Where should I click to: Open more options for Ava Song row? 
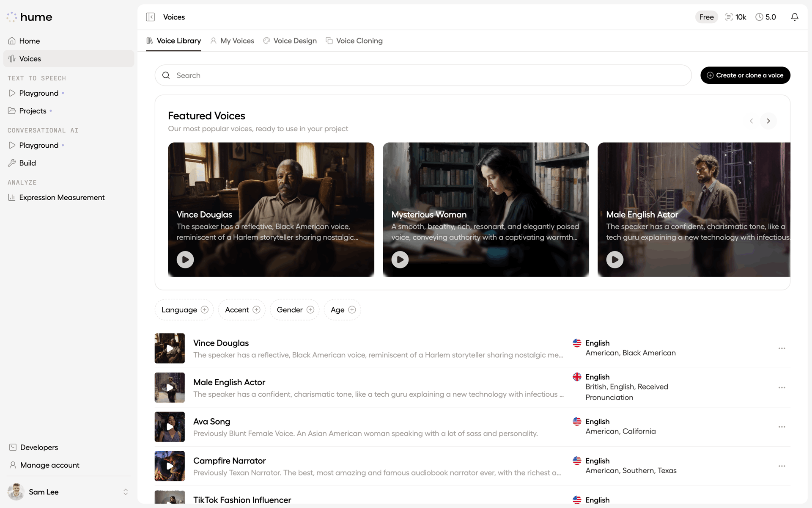782,427
